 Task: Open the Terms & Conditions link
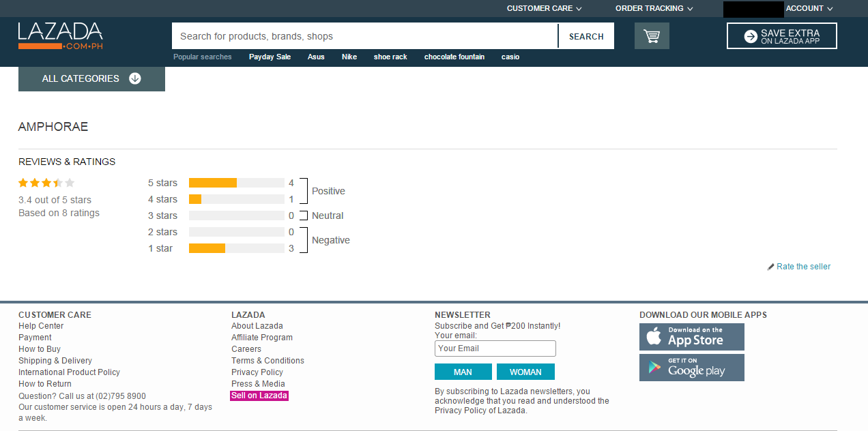click(267, 361)
